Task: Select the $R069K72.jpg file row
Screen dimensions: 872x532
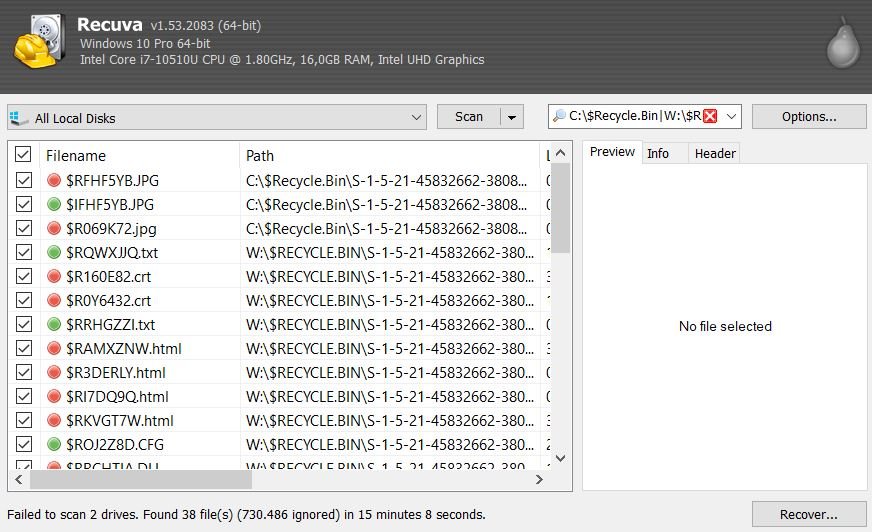Action: [280, 228]
